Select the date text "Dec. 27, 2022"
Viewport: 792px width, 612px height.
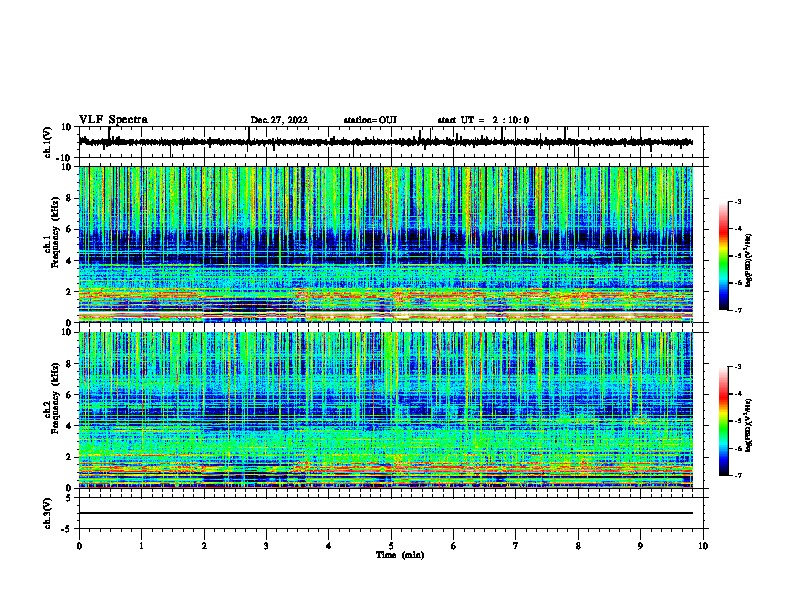click(279, 120)
